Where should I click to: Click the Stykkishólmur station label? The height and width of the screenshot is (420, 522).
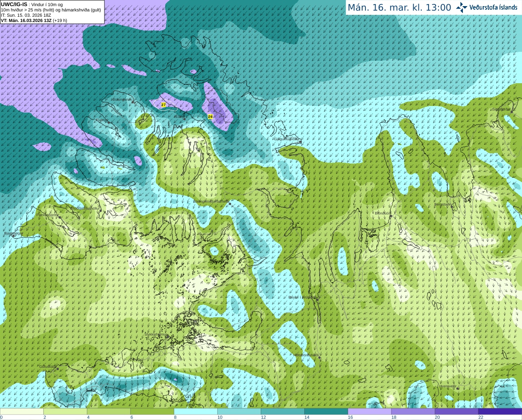click(x=156, y=334)
